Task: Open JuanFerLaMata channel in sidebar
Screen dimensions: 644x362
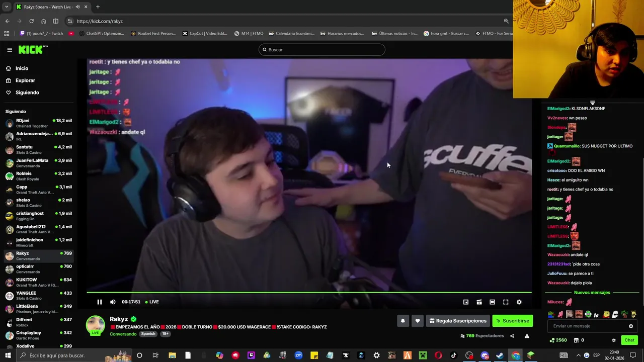Action: pyautogui.click(x=38, y=163)
